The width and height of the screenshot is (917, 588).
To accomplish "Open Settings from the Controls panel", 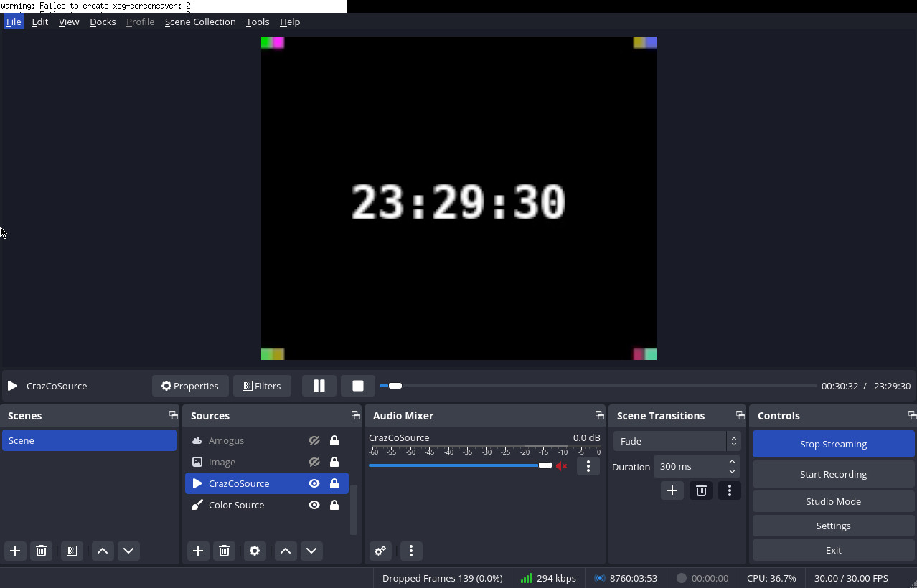I will [x=833, y=526].
